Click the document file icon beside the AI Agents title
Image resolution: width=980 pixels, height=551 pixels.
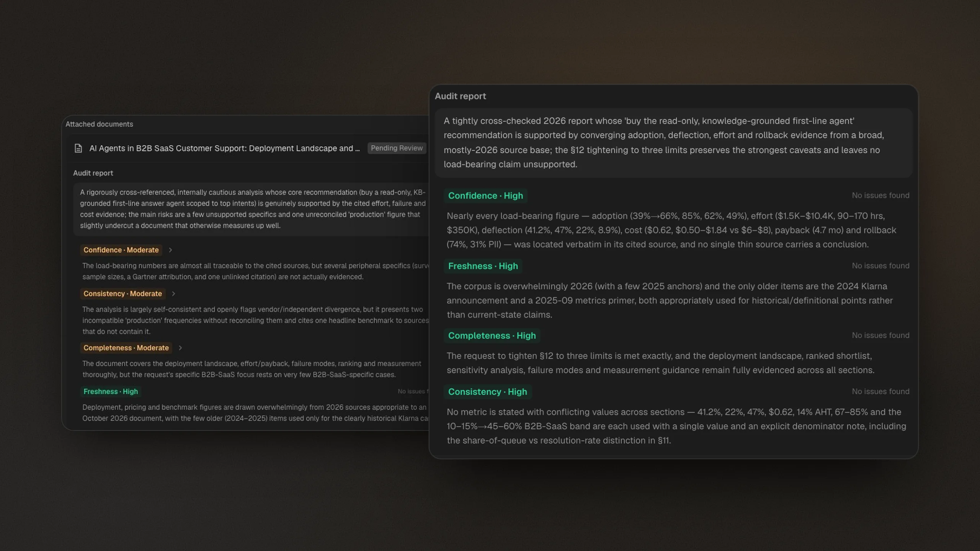(x=78, y=148)
